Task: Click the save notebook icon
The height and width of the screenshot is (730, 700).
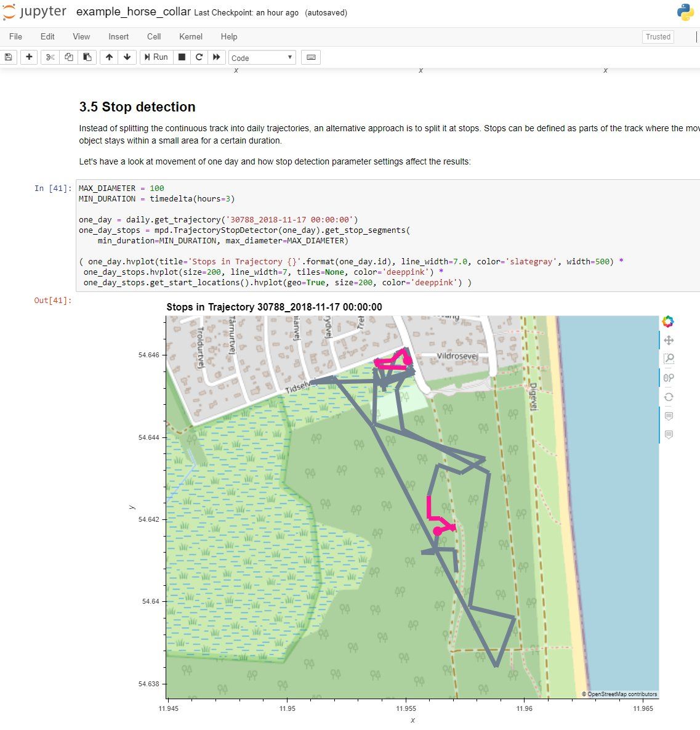Action: click(x=9, y=57)
